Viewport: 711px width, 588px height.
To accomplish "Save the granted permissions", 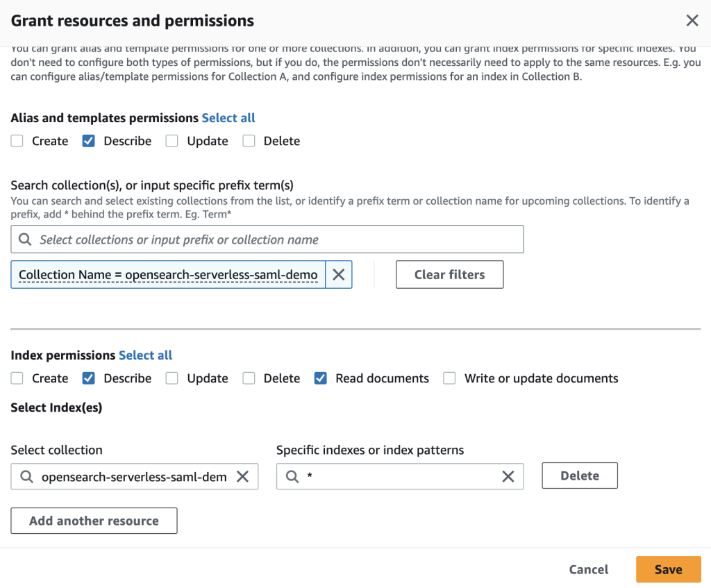I will point(668,569).
